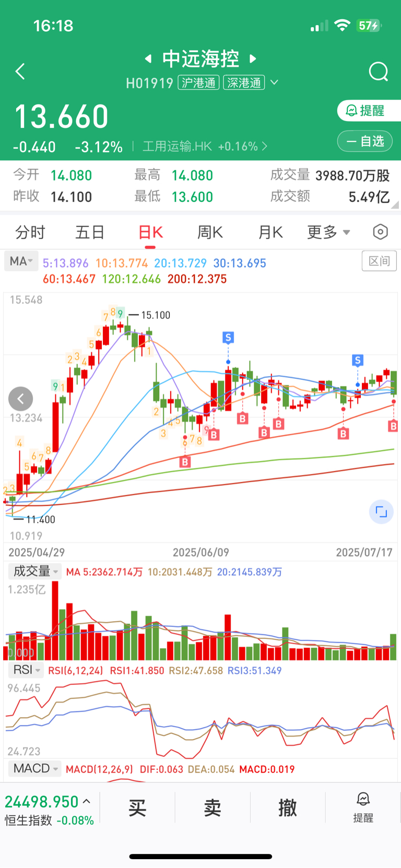Go to next stock with right triangle
The height and width of the screenshot is (868, 401).
(253, 58)
